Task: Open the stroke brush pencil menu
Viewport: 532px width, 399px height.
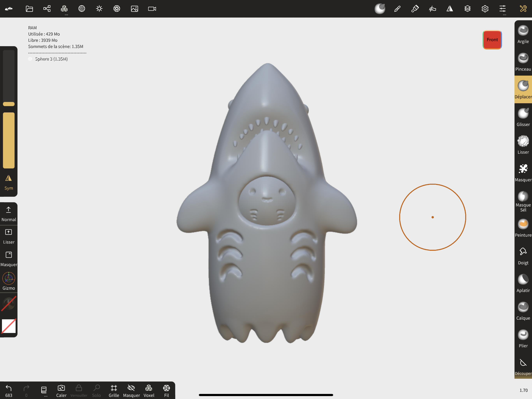Action: tap(397, 9)
